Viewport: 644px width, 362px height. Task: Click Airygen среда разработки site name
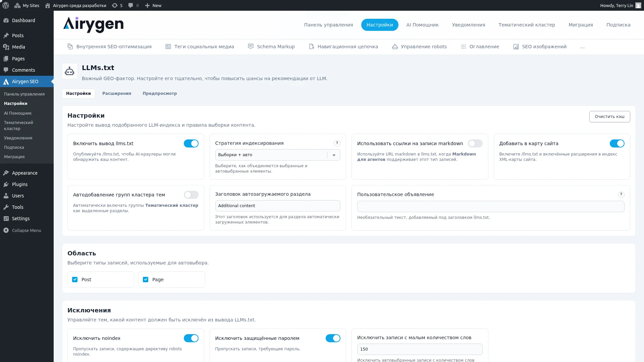(x=76, y=5)
